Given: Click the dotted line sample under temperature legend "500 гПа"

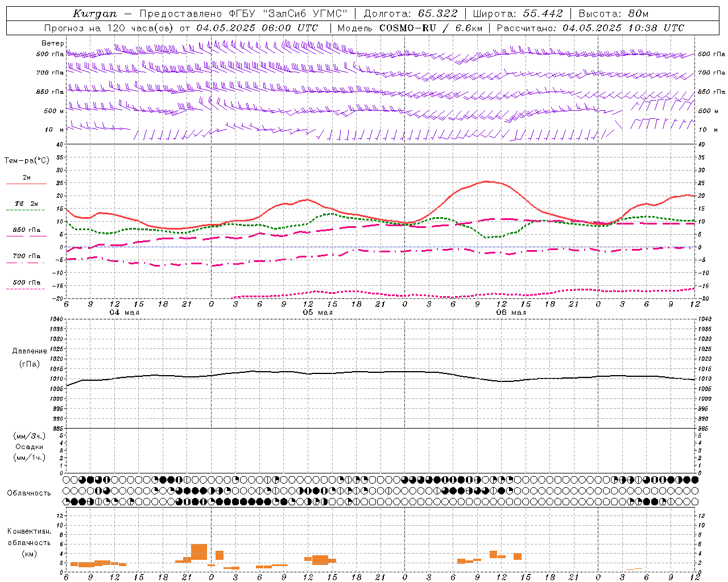Looking at the screenshot, I should point(26,289).
